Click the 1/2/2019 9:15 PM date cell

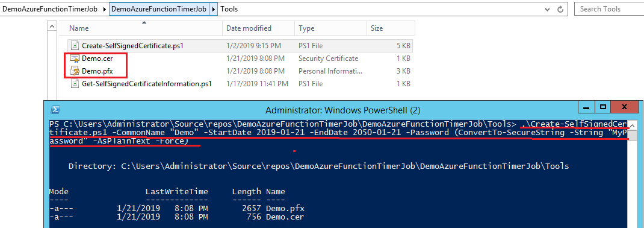pyautogui.click(x=253, y=46)
